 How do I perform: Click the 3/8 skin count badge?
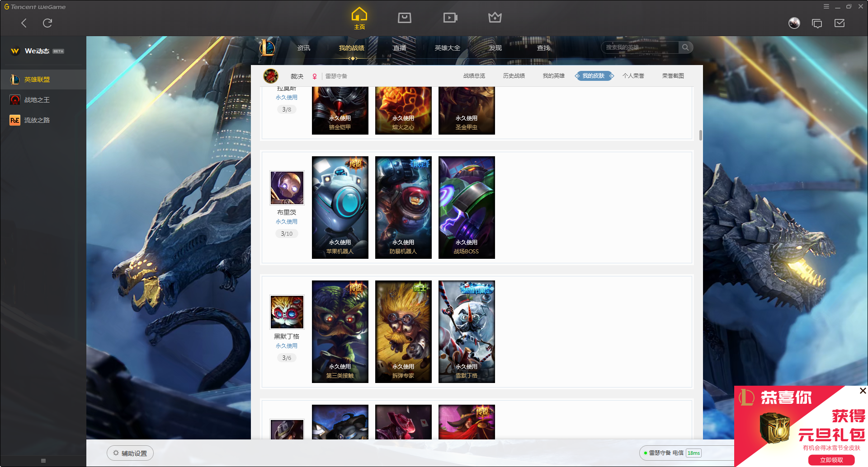click(x=287, y=109)
